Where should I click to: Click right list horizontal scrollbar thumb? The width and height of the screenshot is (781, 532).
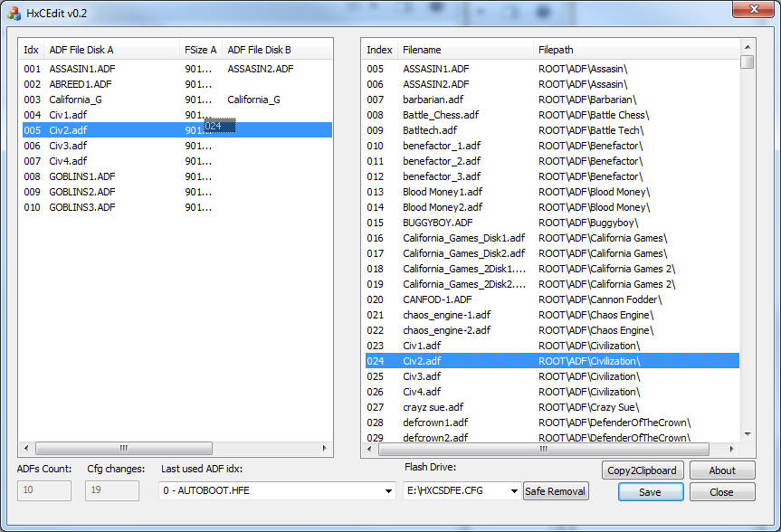[x=543, y=449]
